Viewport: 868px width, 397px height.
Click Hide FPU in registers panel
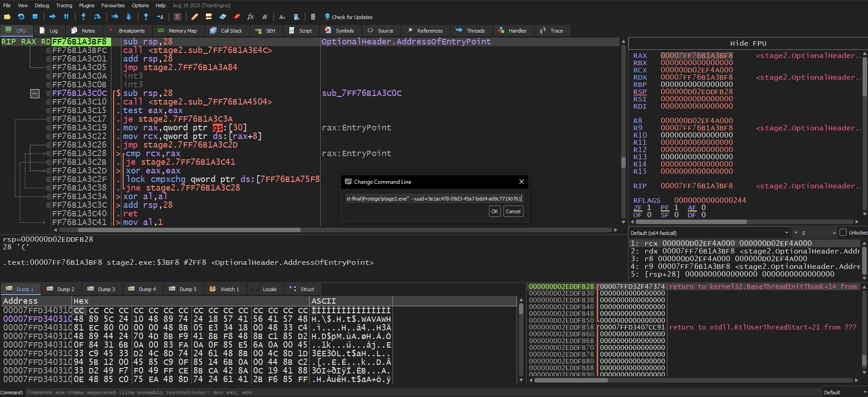click(x=748, y=43)
